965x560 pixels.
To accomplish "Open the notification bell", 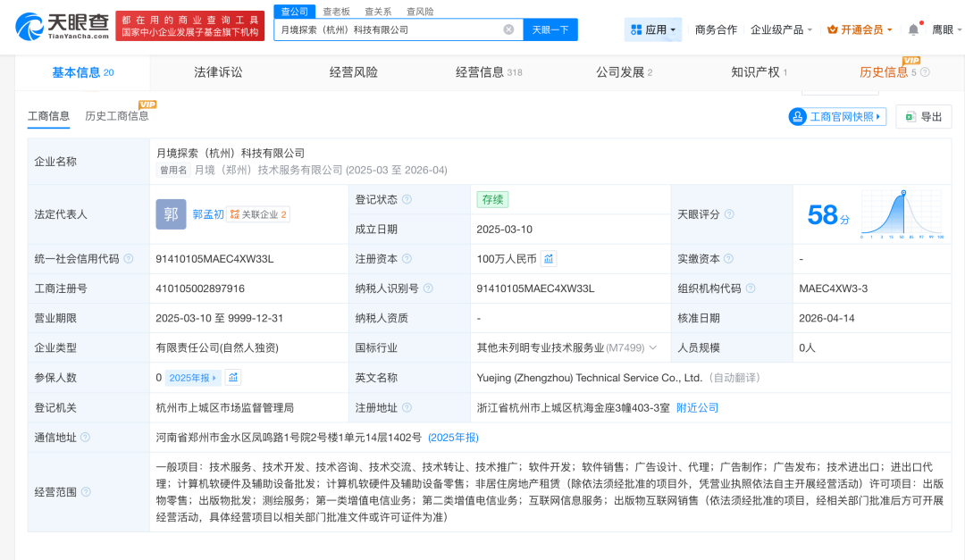I will 913,29.
